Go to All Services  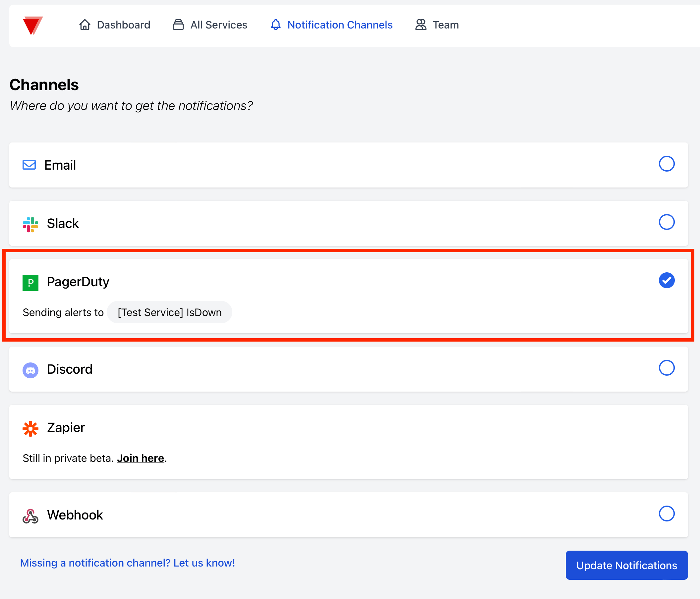click(210, 25)
